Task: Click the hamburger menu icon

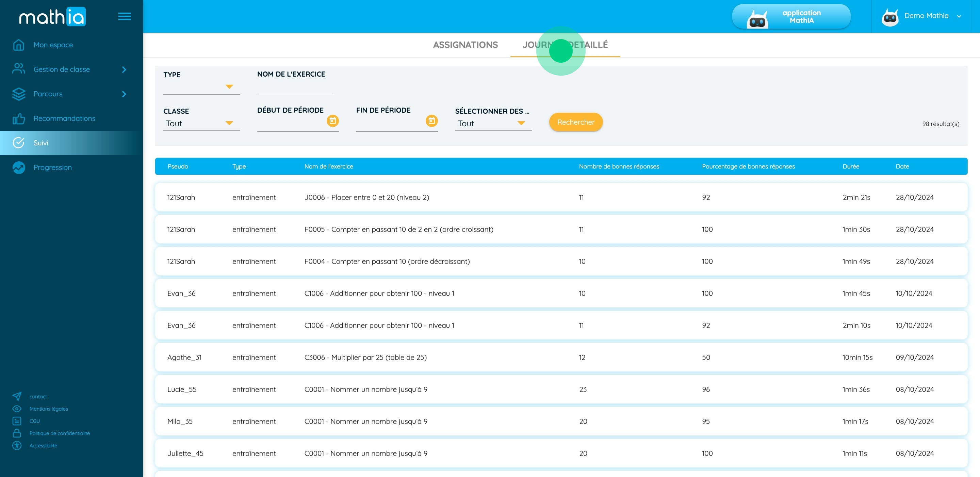Action: (x=124, y=16)
